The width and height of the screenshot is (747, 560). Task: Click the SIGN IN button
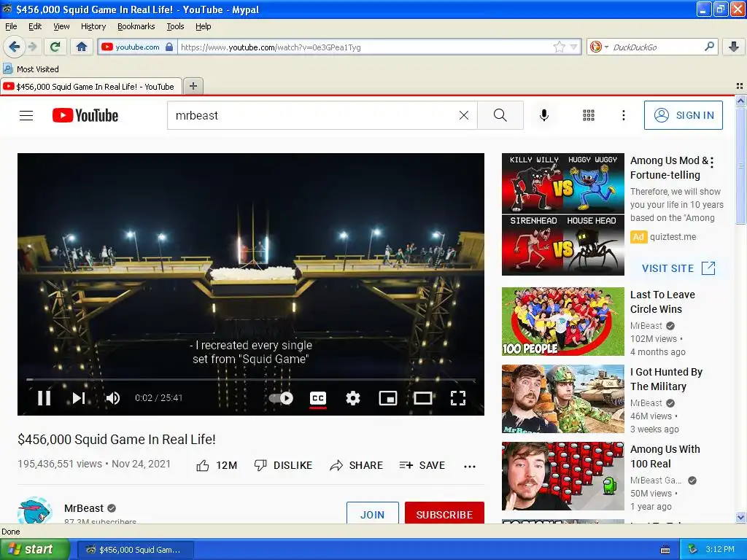coord(683,115)
